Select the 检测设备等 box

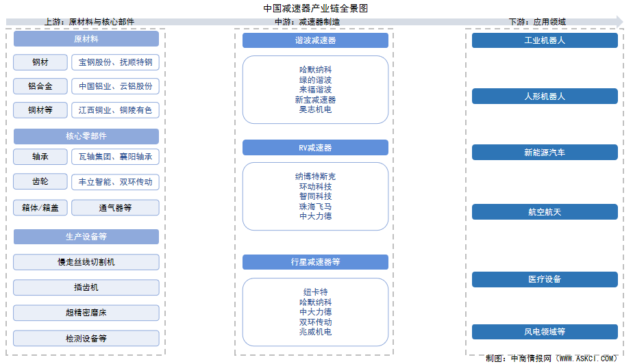[86, 338]
